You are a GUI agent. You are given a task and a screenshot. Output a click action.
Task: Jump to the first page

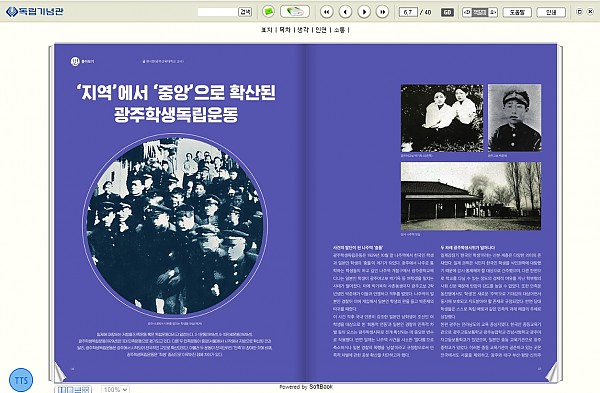pyautogui.click(x=326, y=12)
